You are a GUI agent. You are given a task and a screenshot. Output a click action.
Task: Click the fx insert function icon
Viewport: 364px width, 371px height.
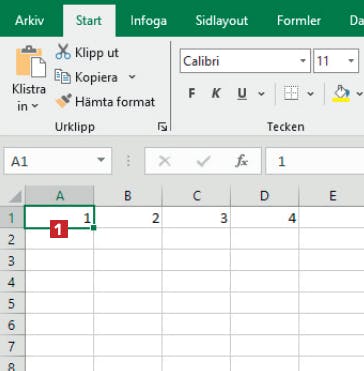click(x=241, y=161)
